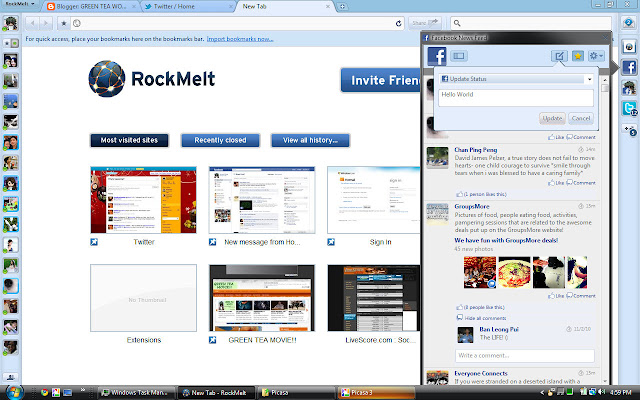Viewport: 640px width, 400px height.
Task: Open RockMelt app at top of right edge
Action: (x=629, y=47)
